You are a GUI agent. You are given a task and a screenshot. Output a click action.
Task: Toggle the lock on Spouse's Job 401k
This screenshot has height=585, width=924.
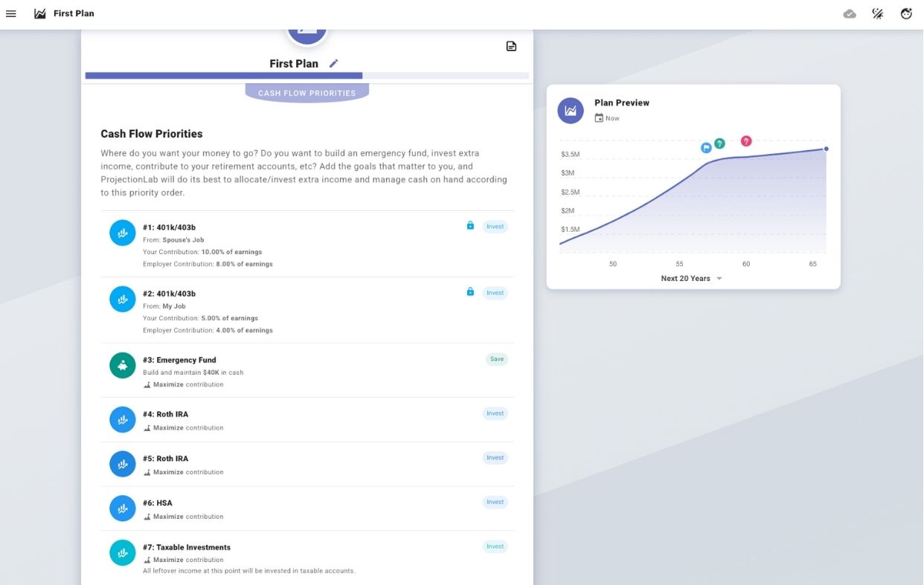click(x=470, y=226)
